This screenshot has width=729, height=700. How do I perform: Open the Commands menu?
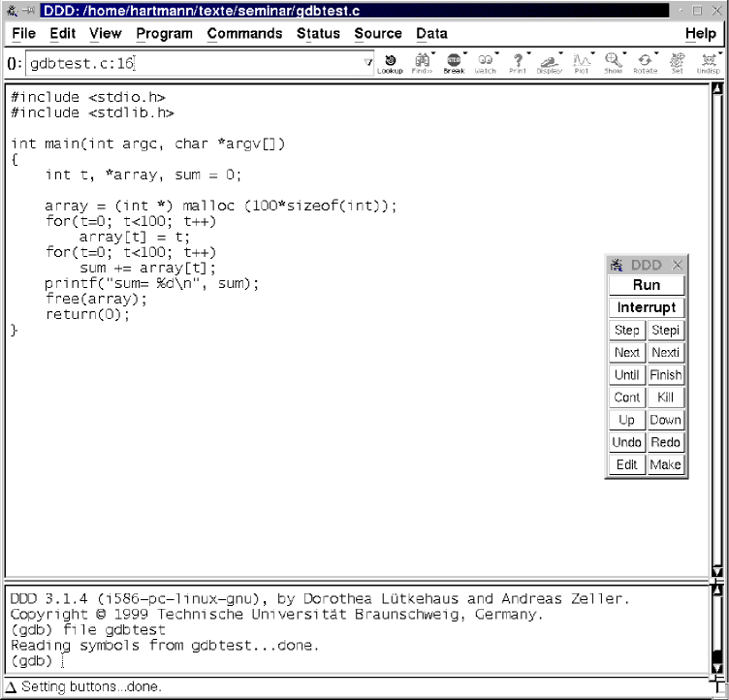[x=244, y=34]
